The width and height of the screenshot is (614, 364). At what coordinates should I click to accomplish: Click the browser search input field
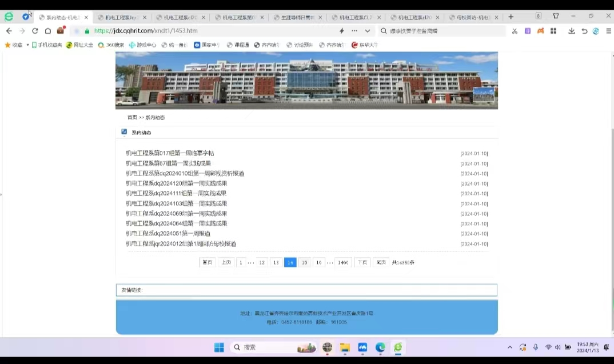pyautogui.click(x=440, y=31)
